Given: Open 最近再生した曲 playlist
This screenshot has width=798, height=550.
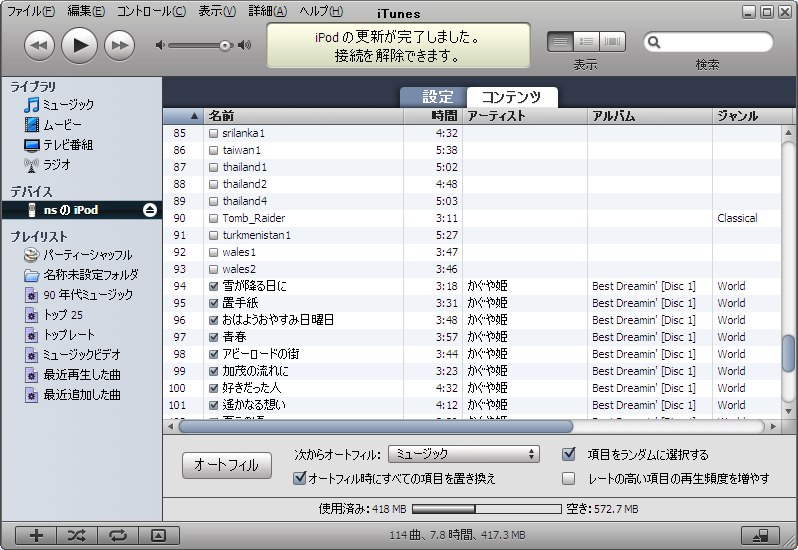Looking at the screenshot, I should click(72, 375).
